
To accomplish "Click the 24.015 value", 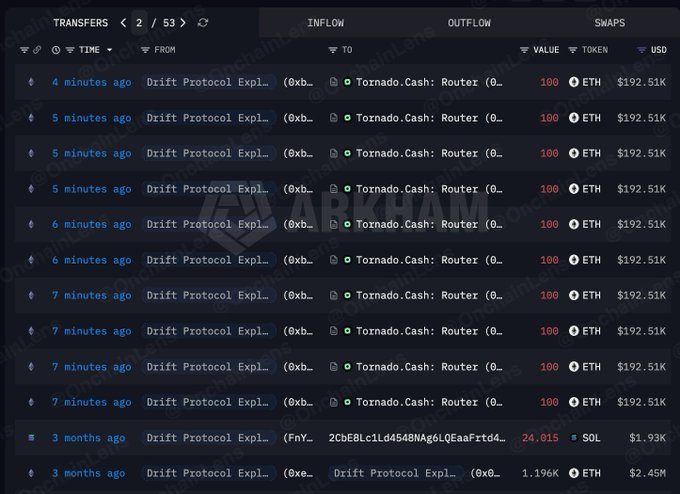I will [540, 438].
